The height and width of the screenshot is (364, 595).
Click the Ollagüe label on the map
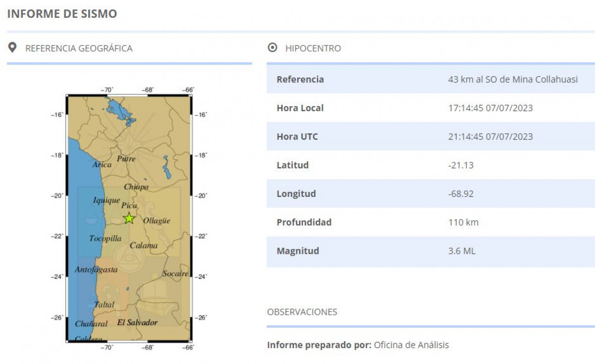click(157, 221)
